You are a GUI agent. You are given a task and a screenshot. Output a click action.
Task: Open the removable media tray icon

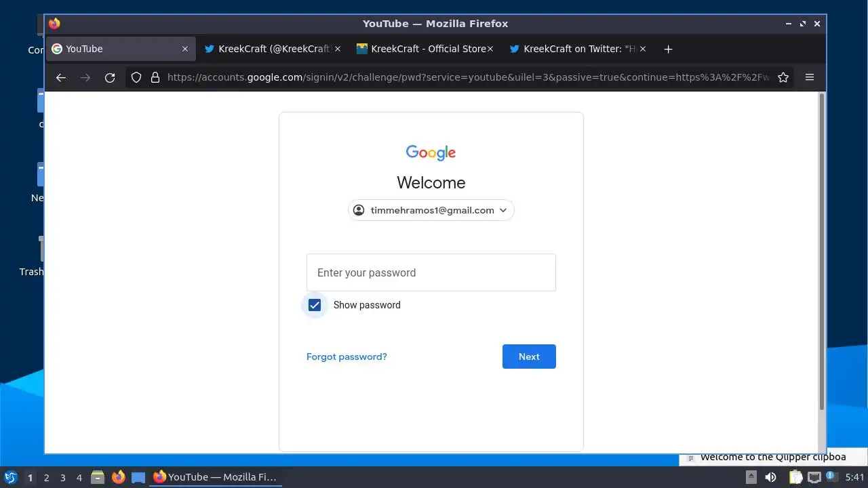point(751,477)
